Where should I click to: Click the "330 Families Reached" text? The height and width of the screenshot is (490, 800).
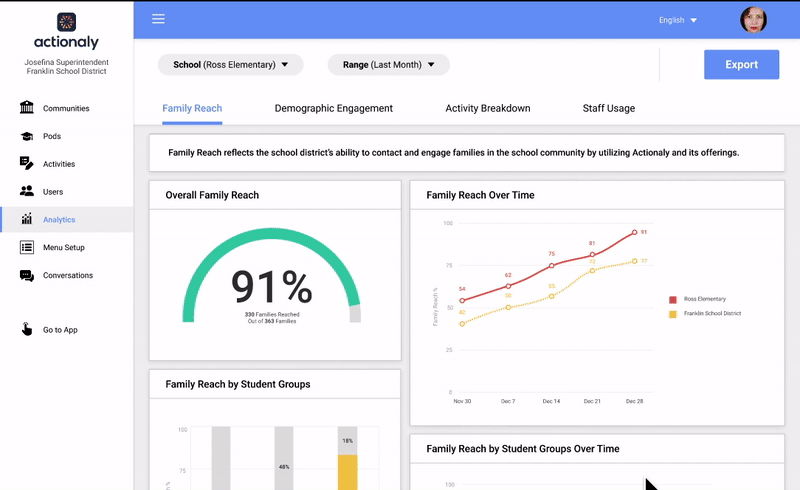click(272, 314)
